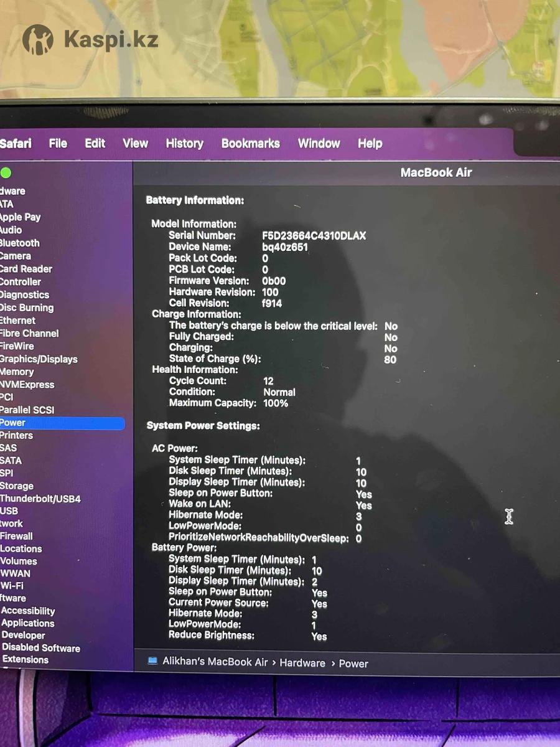Click the Reduce Brightness label

[x=212, y=635]
